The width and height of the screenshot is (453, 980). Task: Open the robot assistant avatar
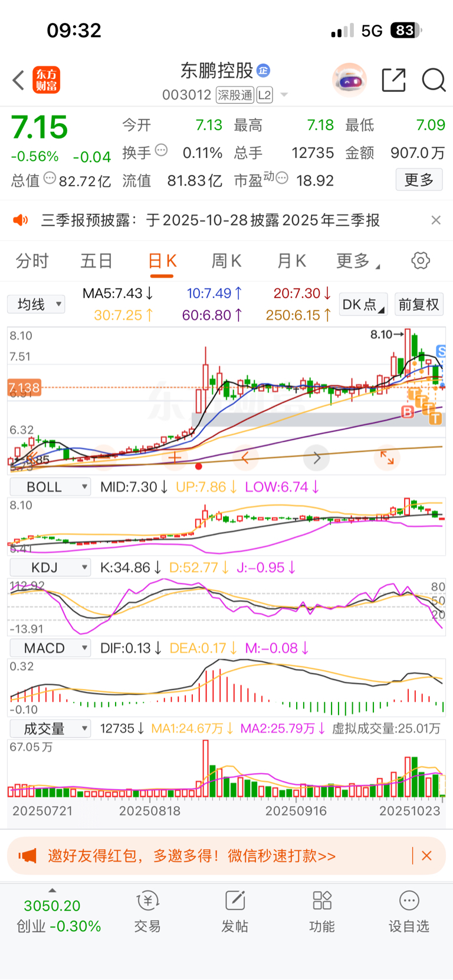350,80
